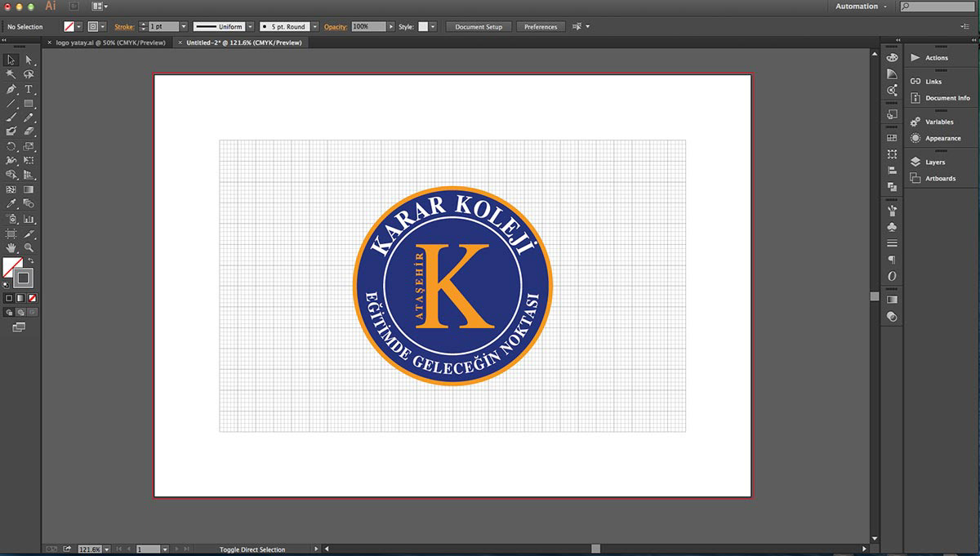Set paint mode to Gradient
This screenshot has height=556, width=980.
20,299
